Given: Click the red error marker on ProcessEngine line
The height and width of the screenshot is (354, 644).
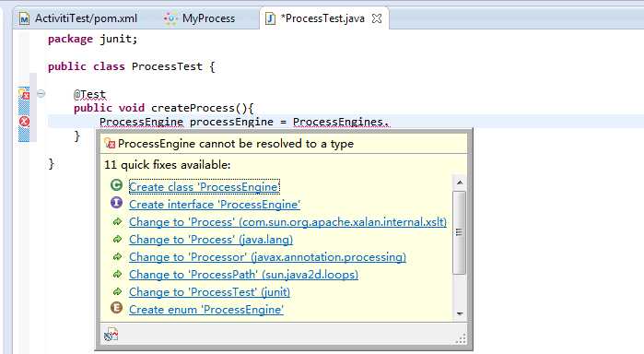Looking at the screenshot, I should (x=24, y=122).
